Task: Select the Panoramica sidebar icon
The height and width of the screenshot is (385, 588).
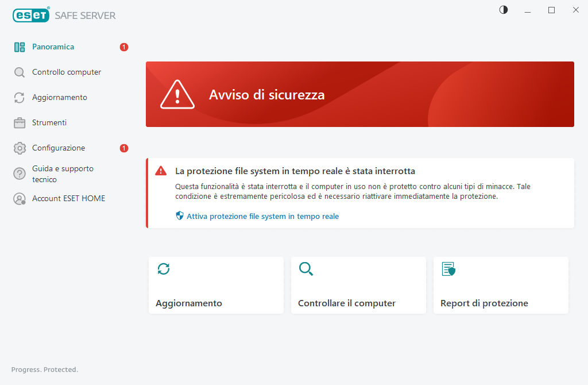Action: click(x=20, y=47)
